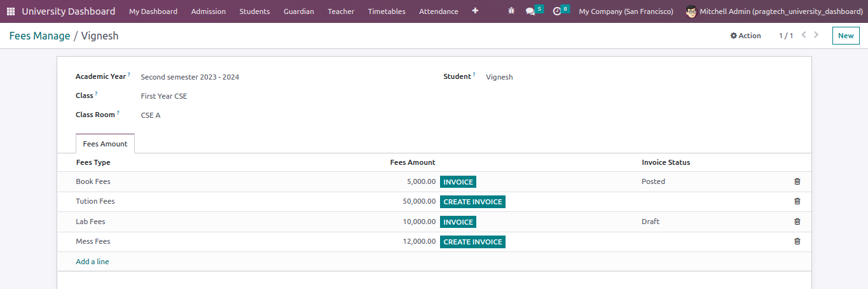Open the Action dropdown menu

click(x=745, y=36)
